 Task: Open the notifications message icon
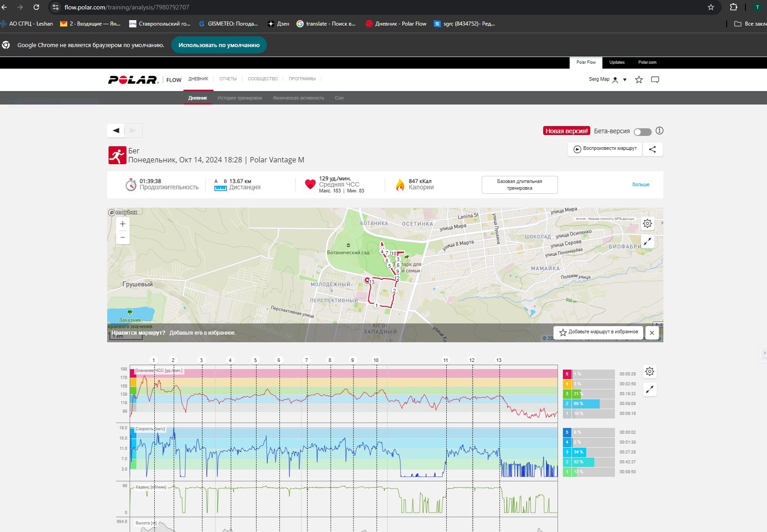[x=655, y=80]
